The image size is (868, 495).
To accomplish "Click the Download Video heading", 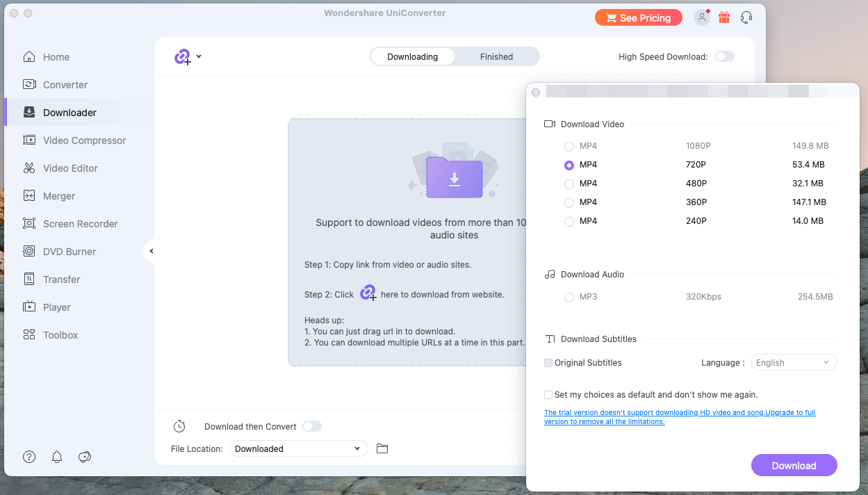I will pyautogui.click(x=592, y=124).
